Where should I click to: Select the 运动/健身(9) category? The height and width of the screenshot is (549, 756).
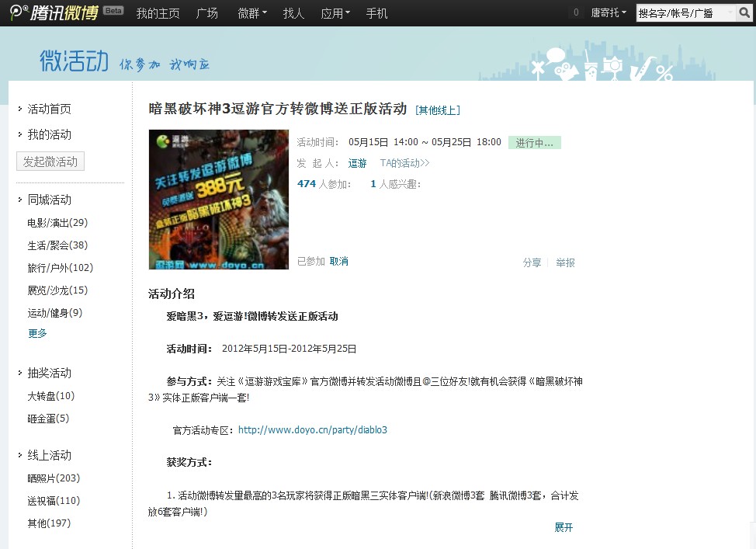pos(55,313)
